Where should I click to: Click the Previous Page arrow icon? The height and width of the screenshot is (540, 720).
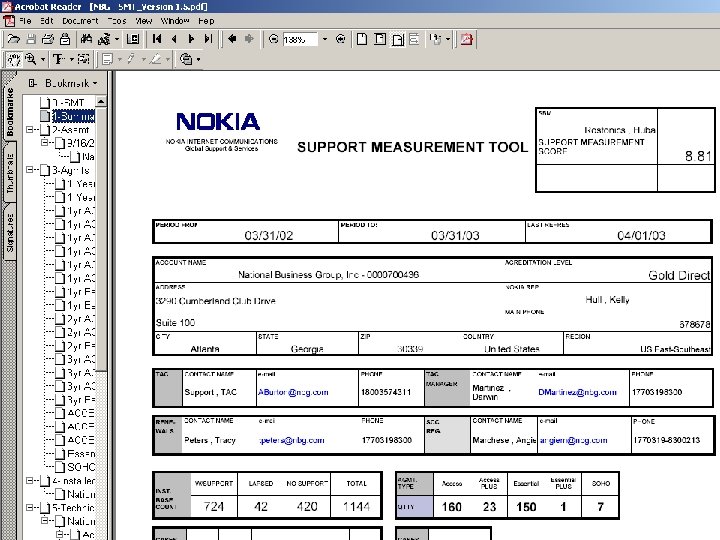click(174, 39)
